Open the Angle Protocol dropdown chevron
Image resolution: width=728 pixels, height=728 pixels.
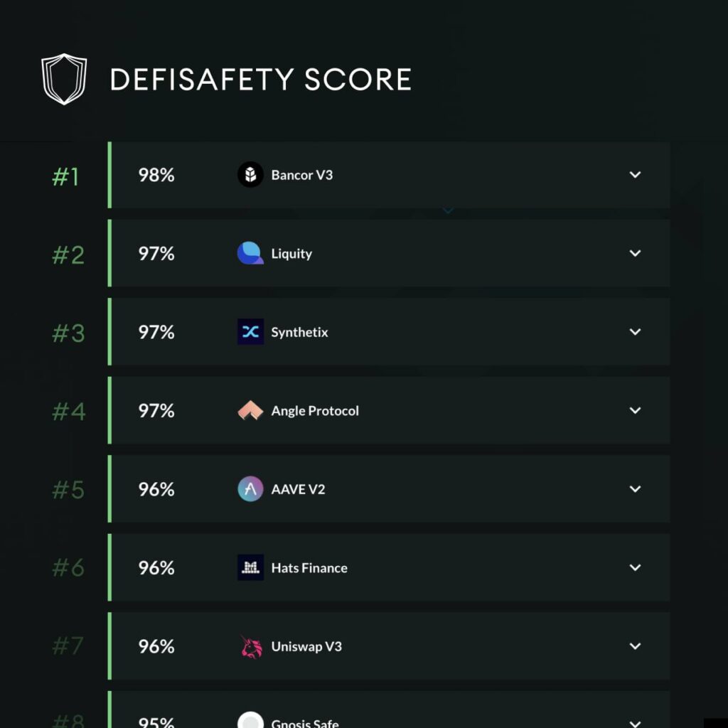click(x=635, y=410)
